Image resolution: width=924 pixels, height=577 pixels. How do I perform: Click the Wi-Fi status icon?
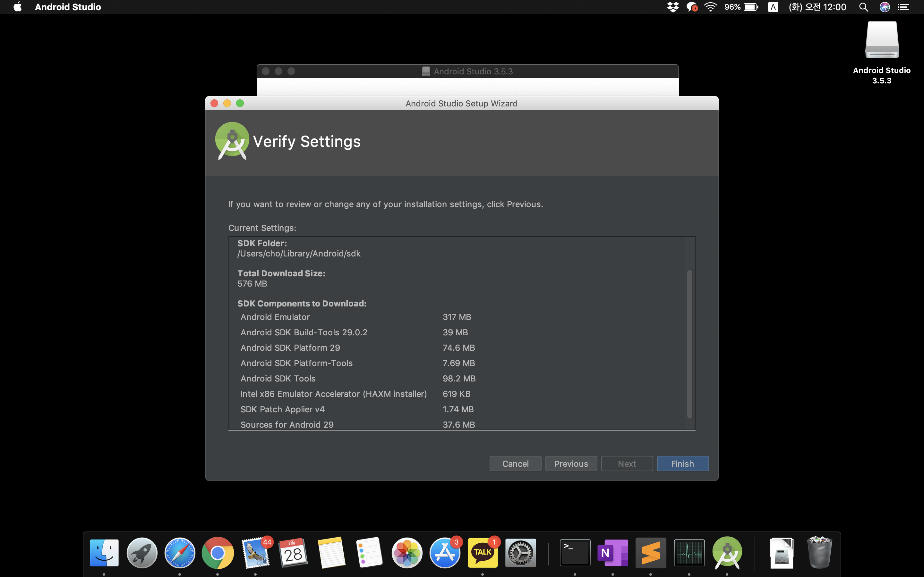tap(710, 7)
